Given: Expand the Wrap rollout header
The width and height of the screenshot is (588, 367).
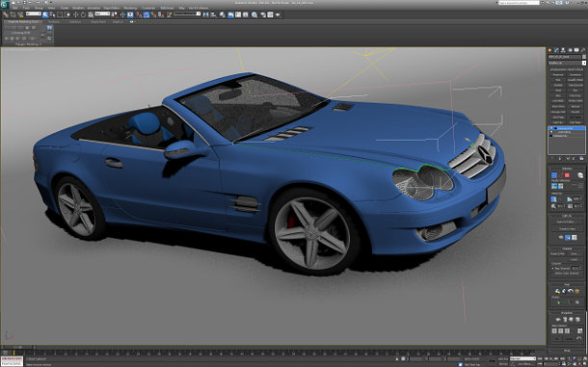Looking at the screenshot, I should (567, 351).
